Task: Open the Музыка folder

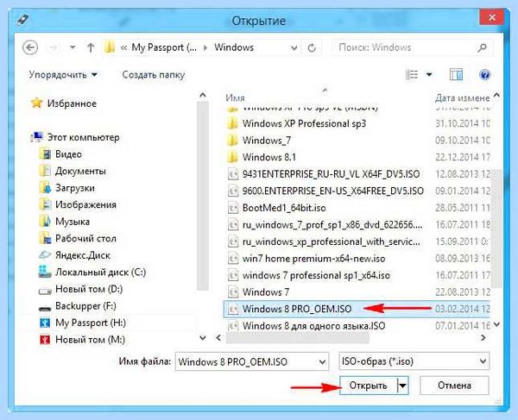Action: pyautogui.click(x=73, y=222)
